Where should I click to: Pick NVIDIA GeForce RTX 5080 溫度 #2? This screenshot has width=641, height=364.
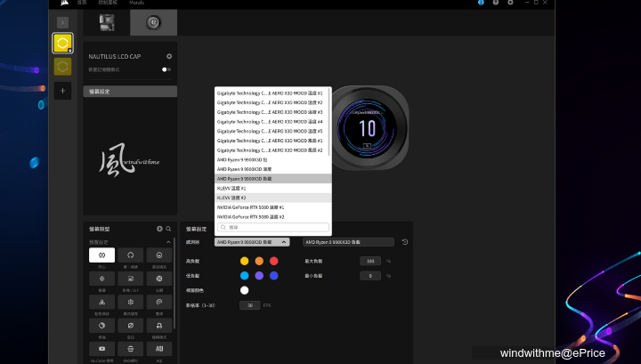tap(272, 217)
